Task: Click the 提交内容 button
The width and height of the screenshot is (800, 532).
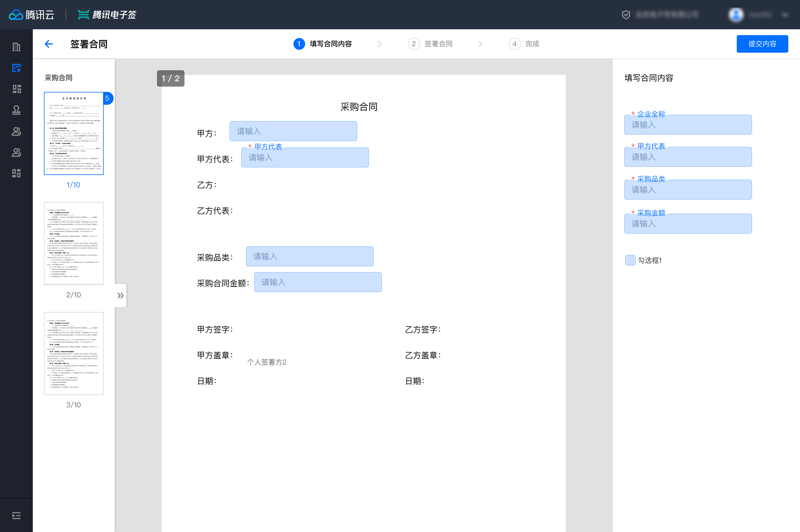Action: click(762, 44)
